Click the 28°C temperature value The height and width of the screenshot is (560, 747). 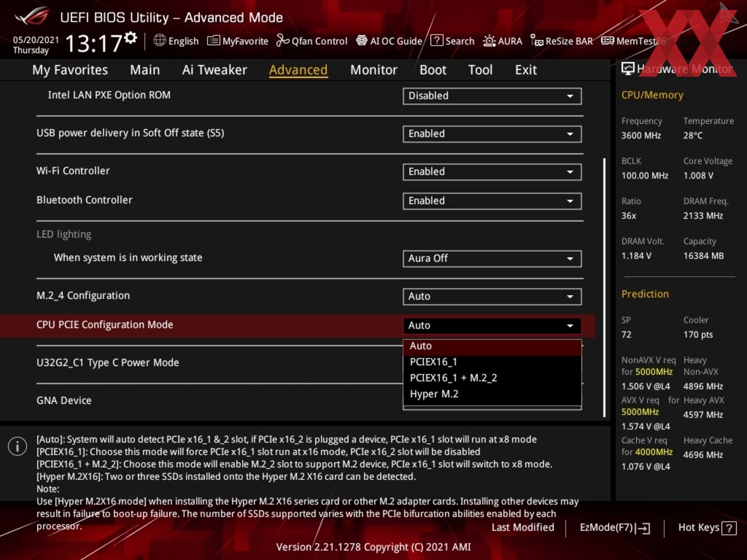tap(693, 135)
